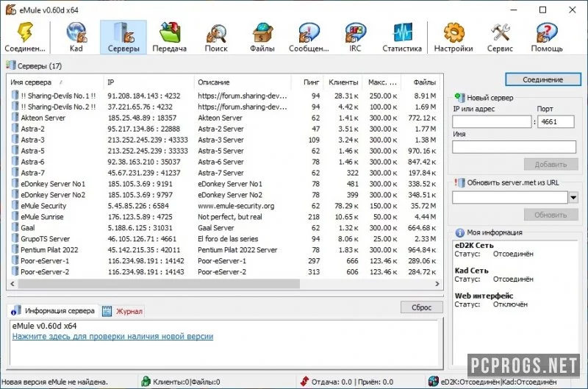This screenshot has height=389, width=588.
Task: Sort by Файлы column header
Action: click(x=420, y=82)
